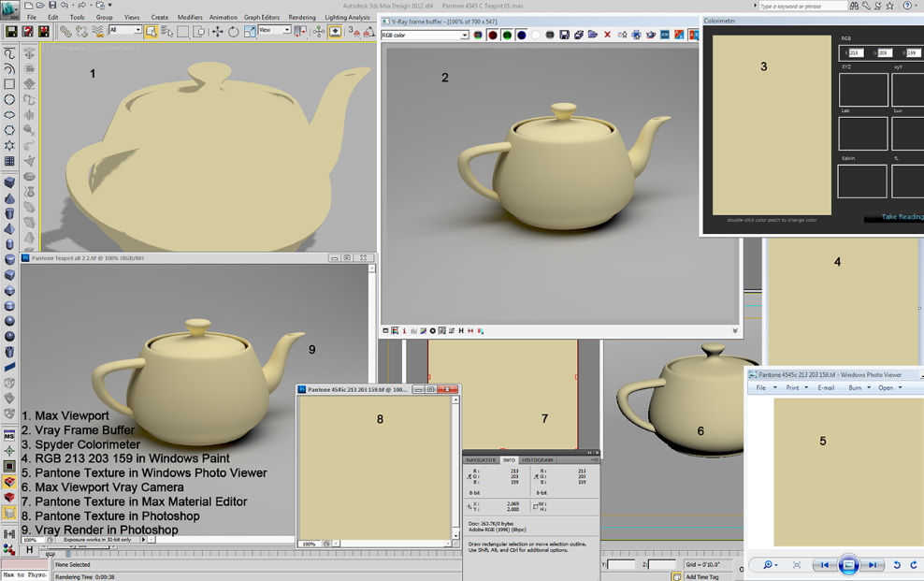Clear the V-Ray frame buffer with red X

click(x=608, y=36)
